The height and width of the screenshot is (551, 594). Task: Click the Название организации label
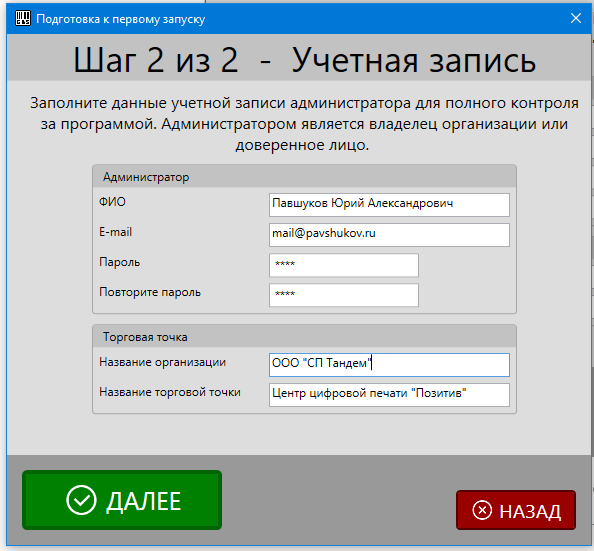tap(163, 362)
